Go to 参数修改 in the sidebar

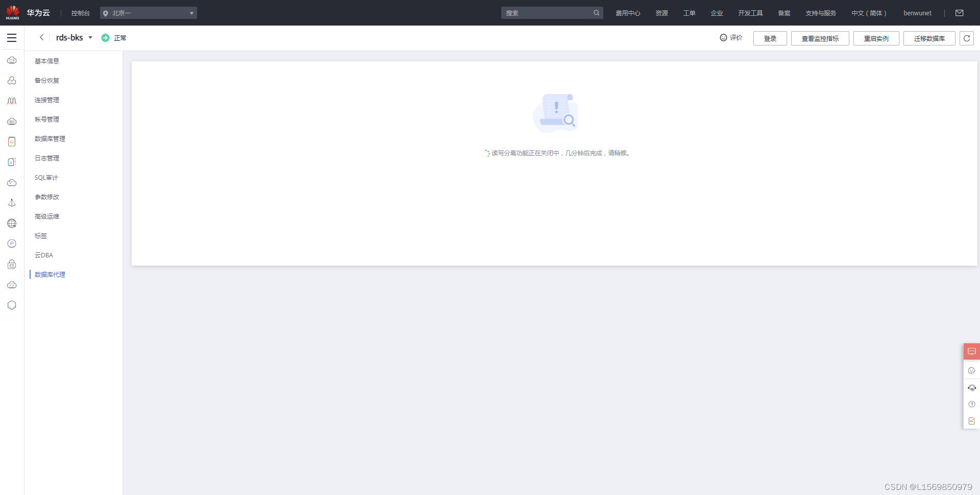[47, 197]
